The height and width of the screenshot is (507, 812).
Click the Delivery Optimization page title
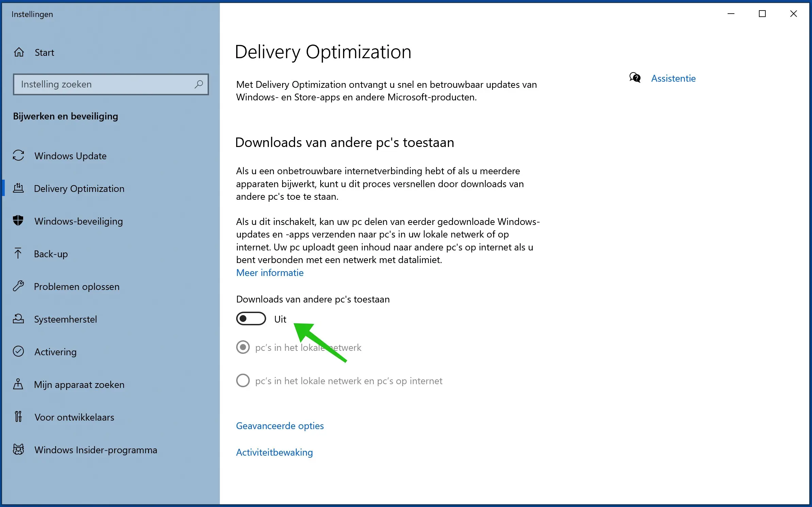[x=323, y=52]
